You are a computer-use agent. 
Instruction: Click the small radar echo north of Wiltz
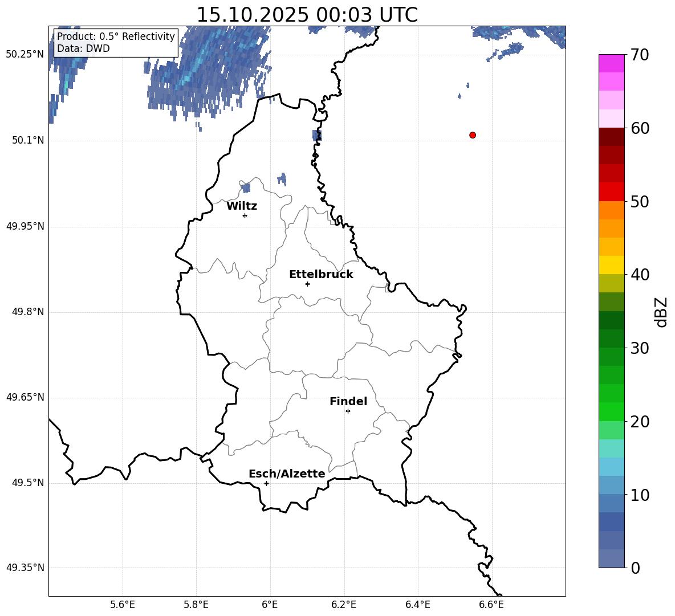[246, 188]
